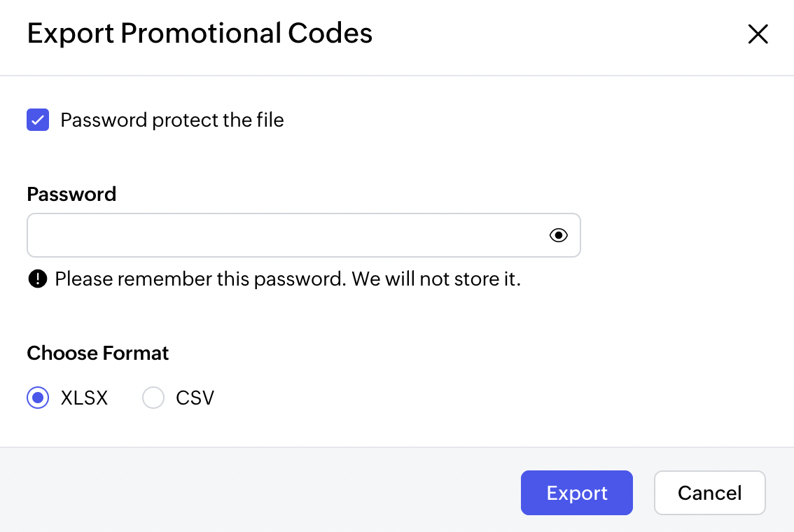Click the CSV format label text
The height and width of the screenshot is (532, 794).
pyautogui.click(x=195, y=398)
